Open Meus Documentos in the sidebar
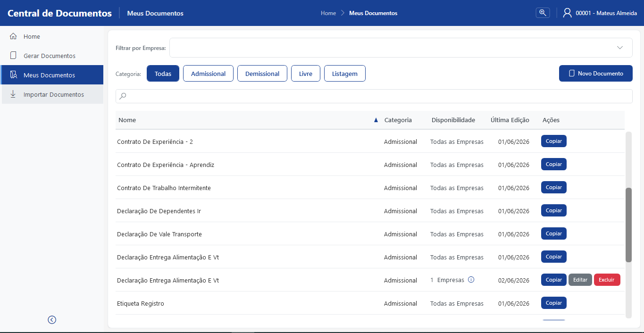644x333 pixels. pyautogui.click(x=52, y=75)
